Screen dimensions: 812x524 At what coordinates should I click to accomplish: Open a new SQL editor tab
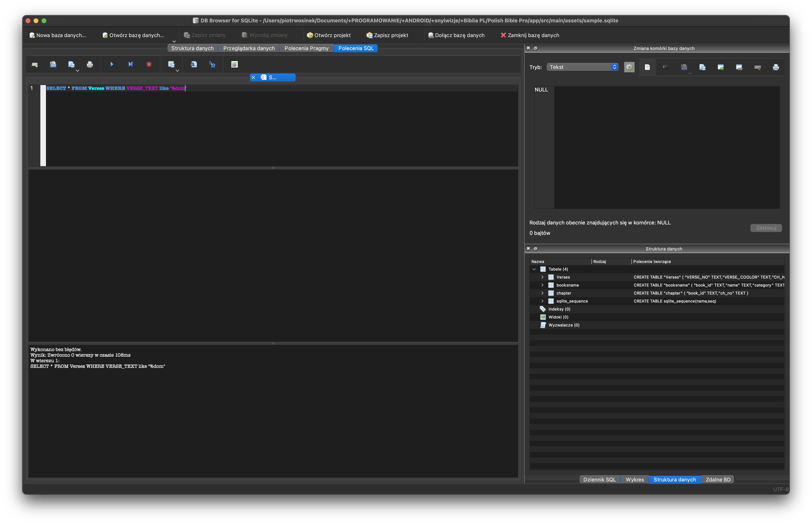click(x=35, y=64)
